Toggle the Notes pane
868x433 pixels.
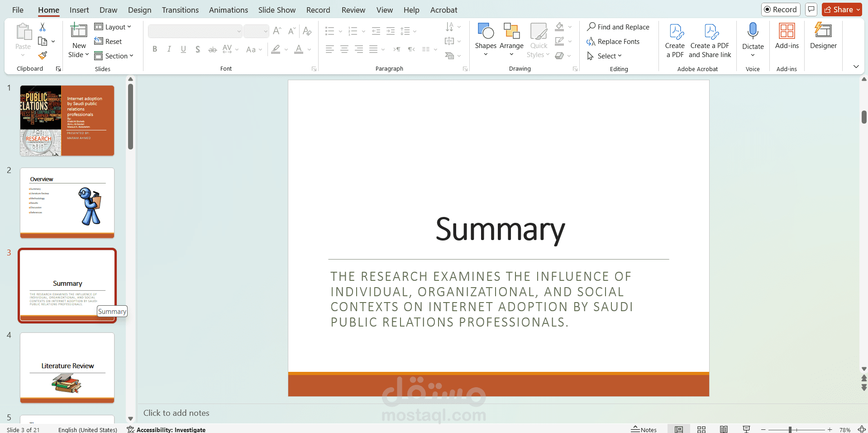pyautogui.click(x=644, y=429)
